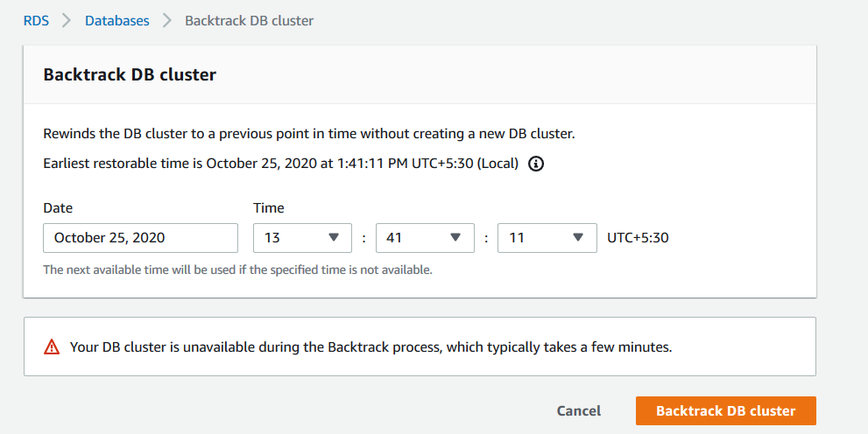Click the UTC+5:30 label after the seconds dropdown
The width and height of the screenshot is (868, 434).
638,237
